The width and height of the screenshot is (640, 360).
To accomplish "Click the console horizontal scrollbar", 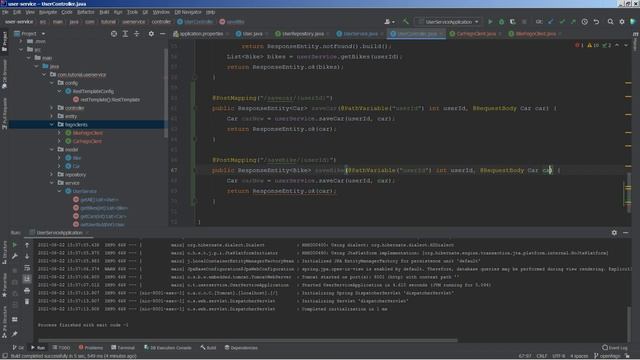I will point(247,340).
